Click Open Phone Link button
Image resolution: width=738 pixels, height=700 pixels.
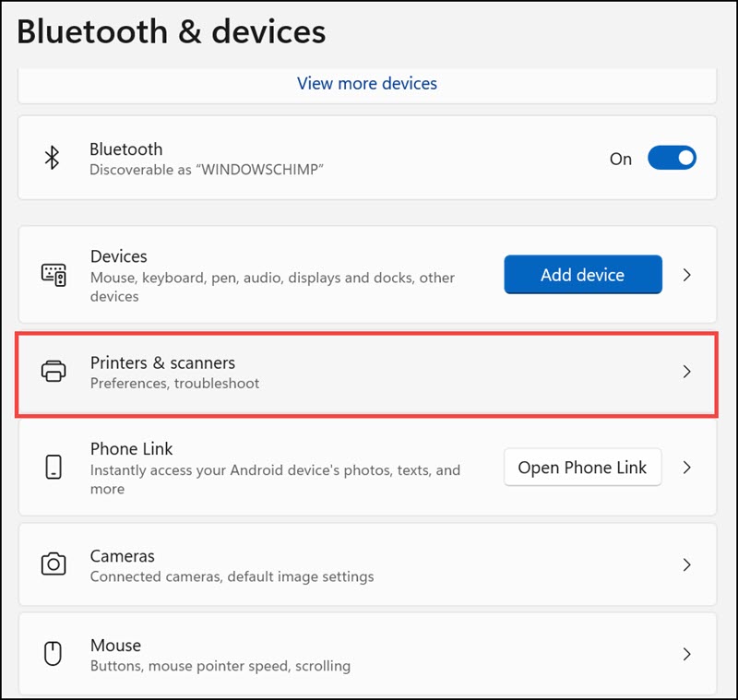pyautogui.click(x=583, y=468)
